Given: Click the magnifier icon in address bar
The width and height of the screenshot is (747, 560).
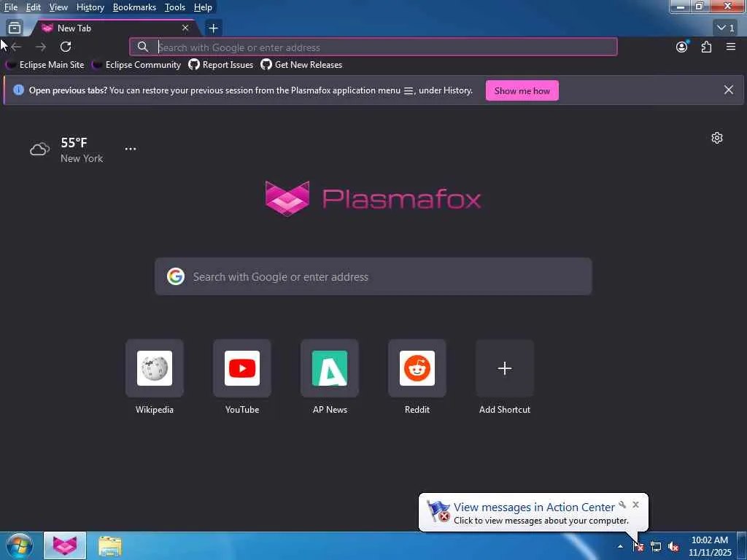Looking at the screenshot, I should (142, 47).
